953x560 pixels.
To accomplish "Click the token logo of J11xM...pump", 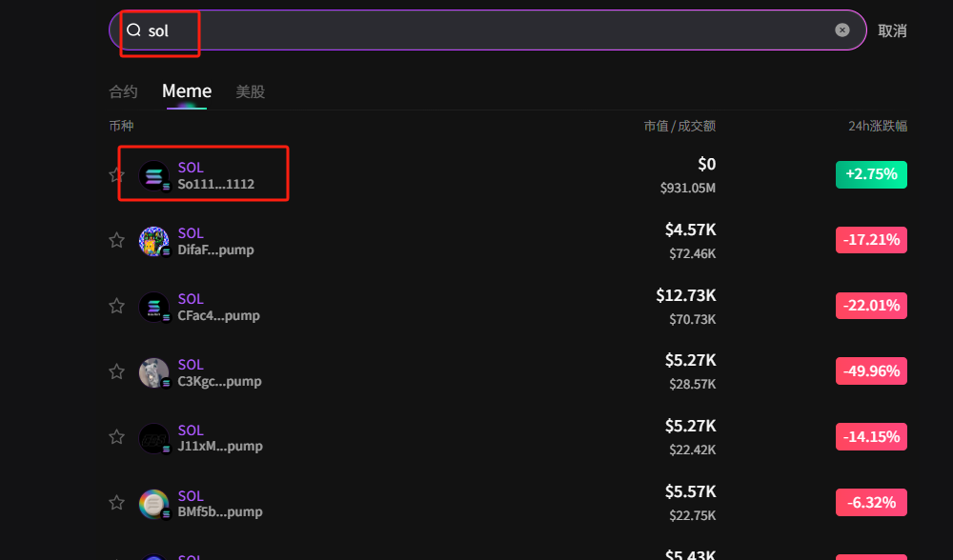I will pos(154,438).
